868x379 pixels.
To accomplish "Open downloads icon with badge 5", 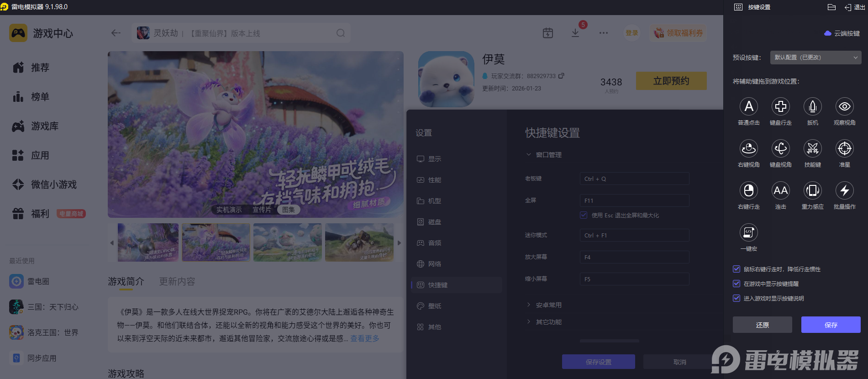I will pyautogui.click(x=575, y=33).
